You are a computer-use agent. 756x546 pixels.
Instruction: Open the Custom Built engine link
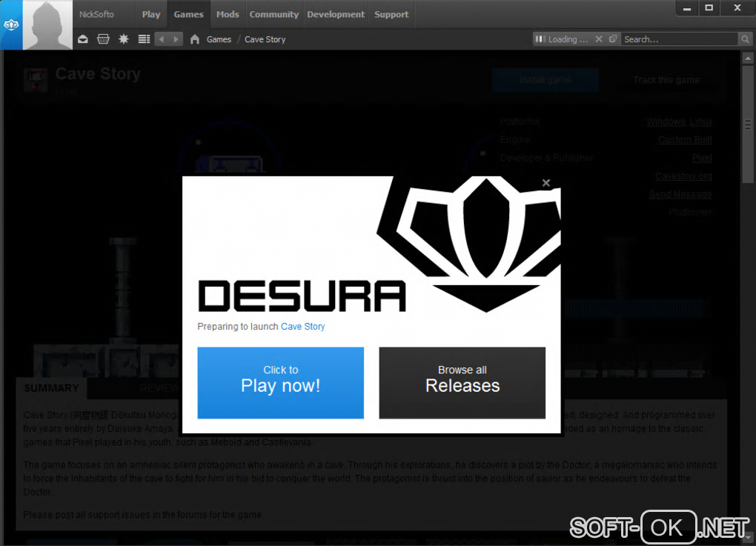coord(685,140)
